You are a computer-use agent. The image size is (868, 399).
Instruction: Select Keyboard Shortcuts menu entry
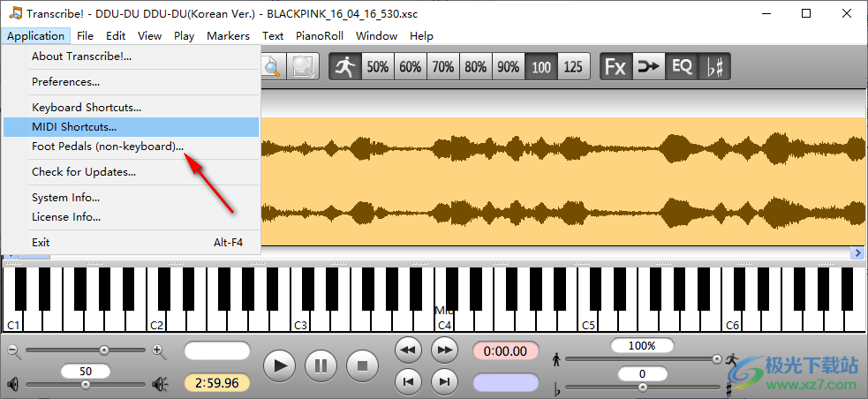pyautogui.click(x=132, y=108)
